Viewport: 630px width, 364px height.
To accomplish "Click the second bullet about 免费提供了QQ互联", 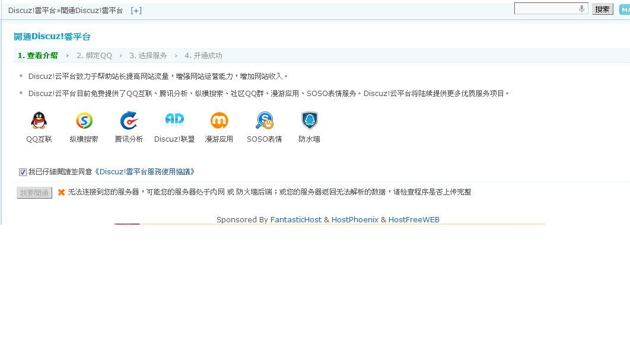I will (x=269, y=93).
